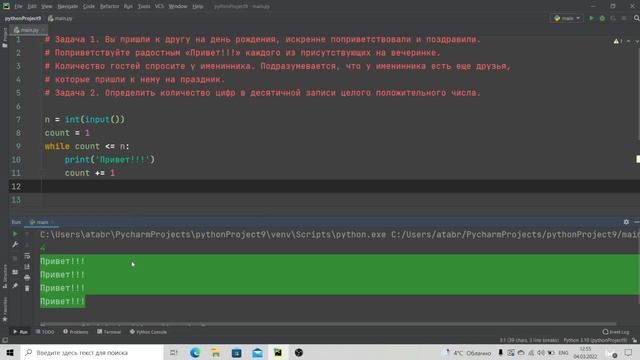640x360 pixels.
Task: Open the Event Log
Action: click(x=616, y=332)
